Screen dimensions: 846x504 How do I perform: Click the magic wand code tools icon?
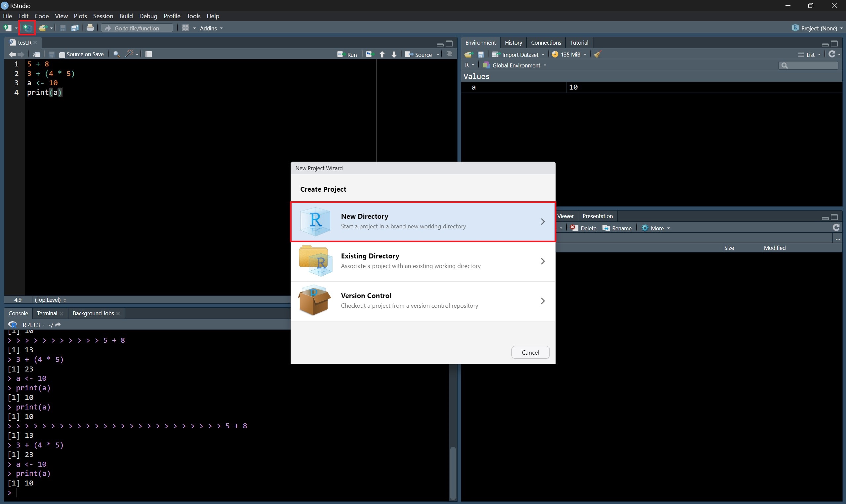pyautogui.click(x=129, y=54)
